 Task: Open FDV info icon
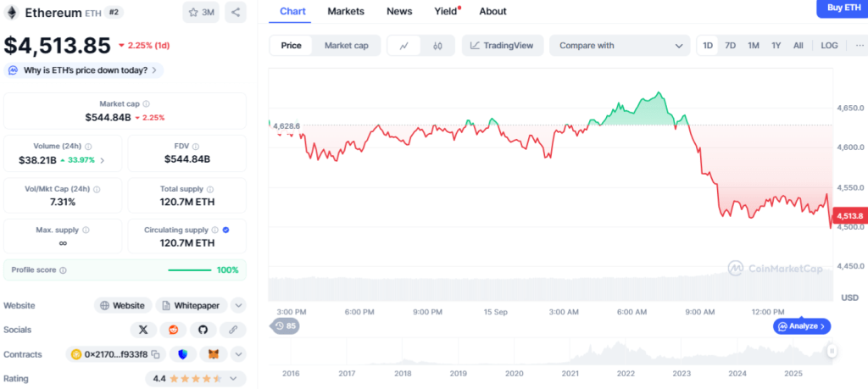pos(196,146)
